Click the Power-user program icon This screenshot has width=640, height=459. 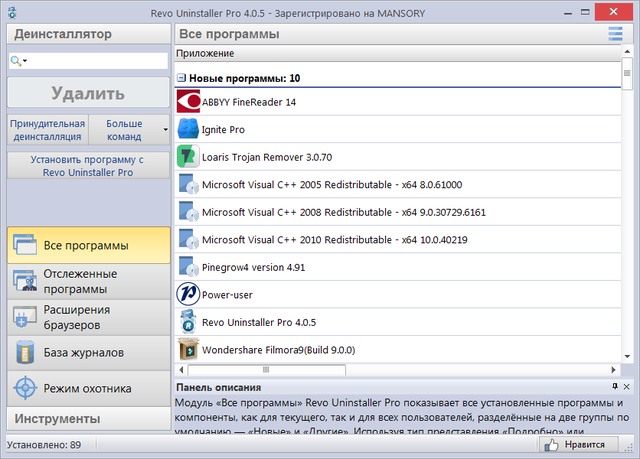188,294
